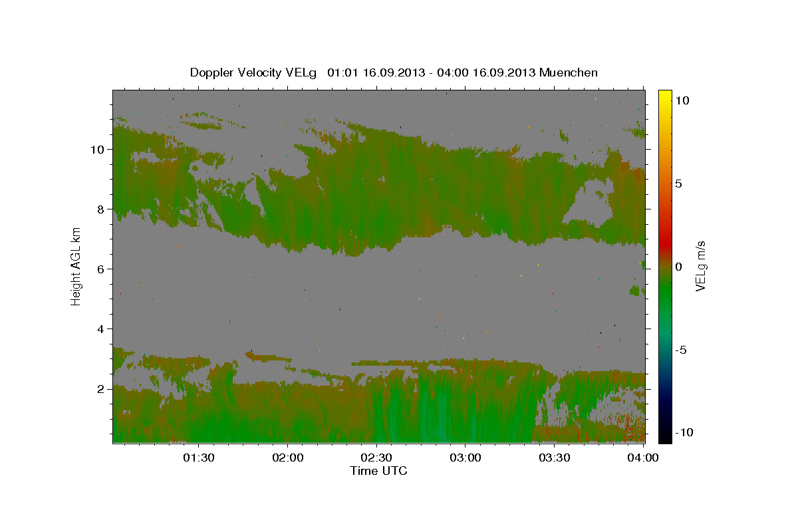Image resolution: width=798 pixels, height=532 pixels.
Task: Click the colorbar value '0'
Action: (678, 267)
